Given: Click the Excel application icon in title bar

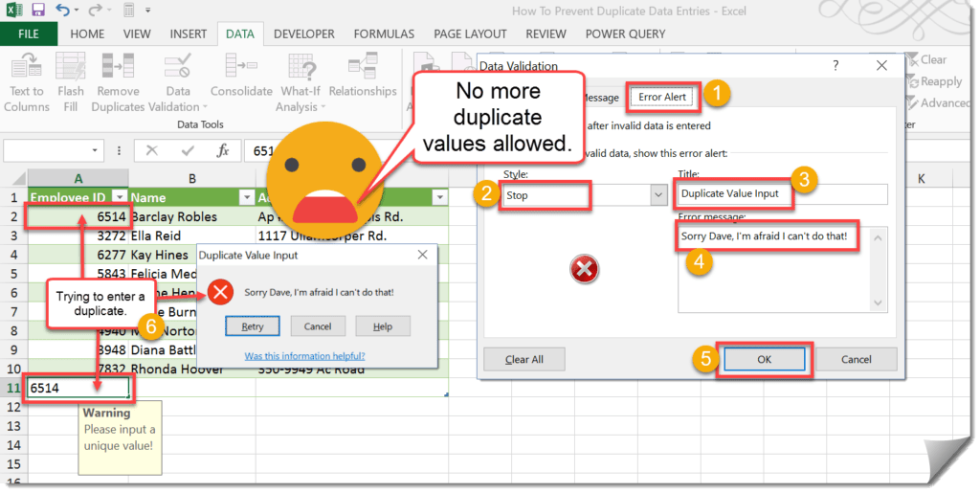Looking at the screenshot, I should 14,10.
